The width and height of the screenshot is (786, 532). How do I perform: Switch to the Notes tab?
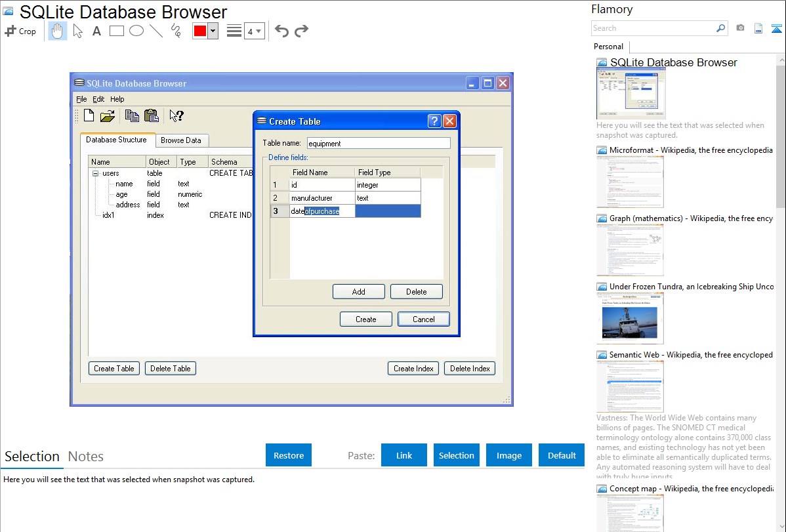pyautogui.click(x=86, y=457)
